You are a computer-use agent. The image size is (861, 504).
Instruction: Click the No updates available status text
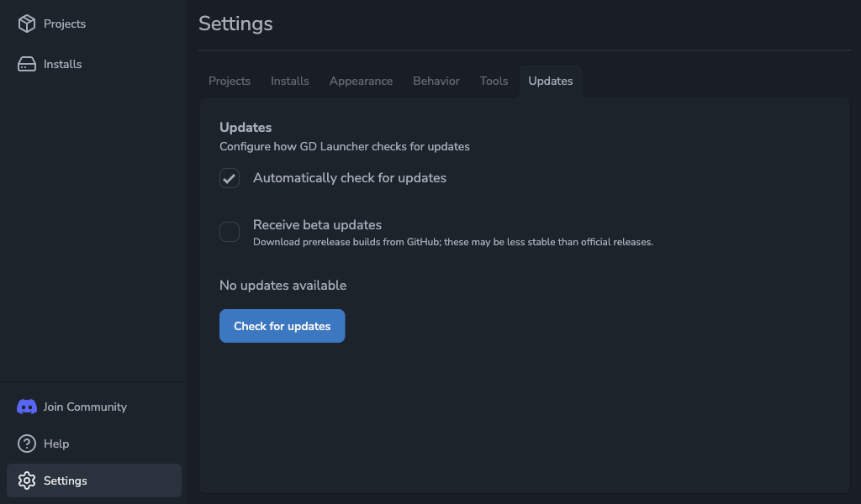(283, 286)
